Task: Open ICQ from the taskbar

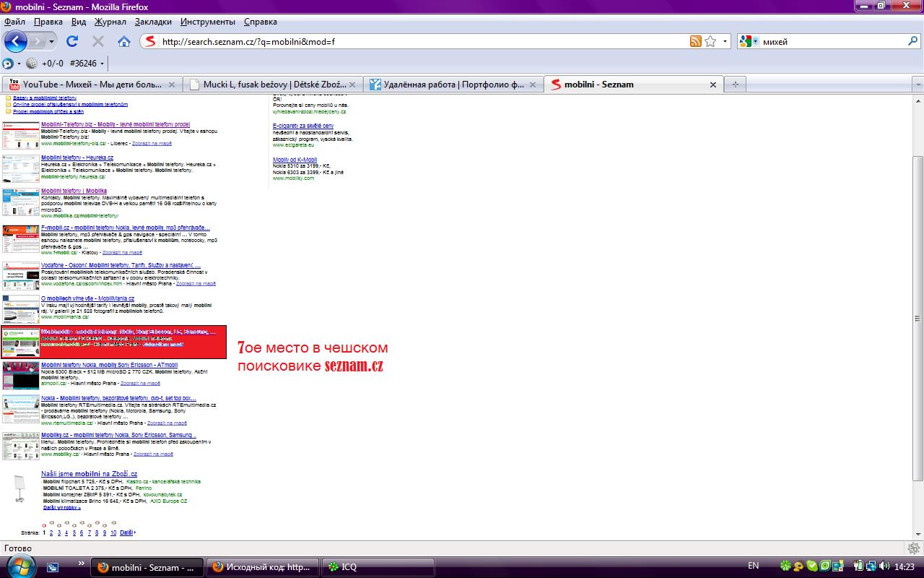Action: (x=377, y=567)
